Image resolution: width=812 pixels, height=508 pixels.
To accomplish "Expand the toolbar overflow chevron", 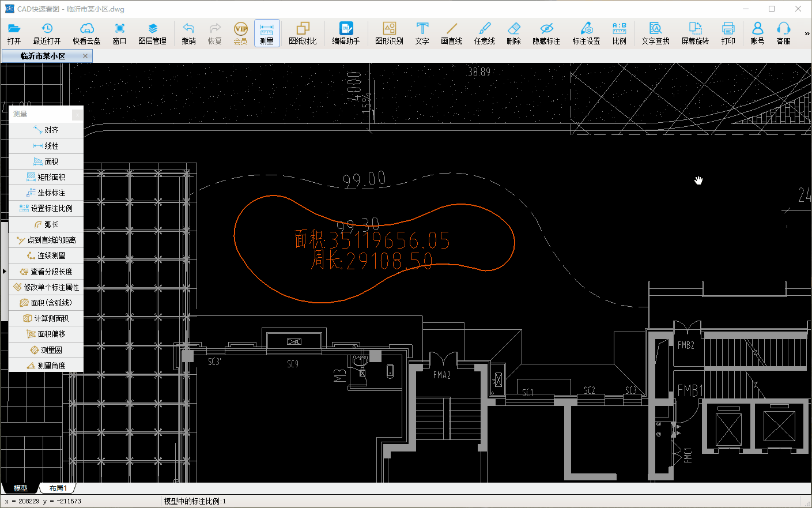I will coord(807,34).
